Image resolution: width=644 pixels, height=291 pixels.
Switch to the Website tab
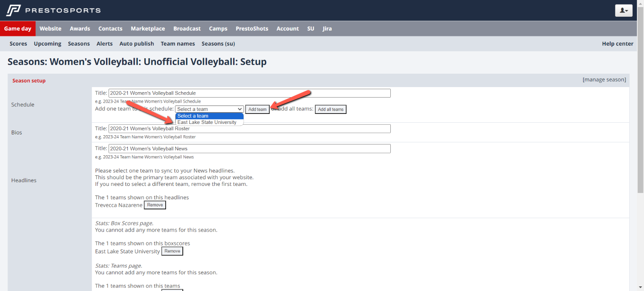tap(50, 28)
